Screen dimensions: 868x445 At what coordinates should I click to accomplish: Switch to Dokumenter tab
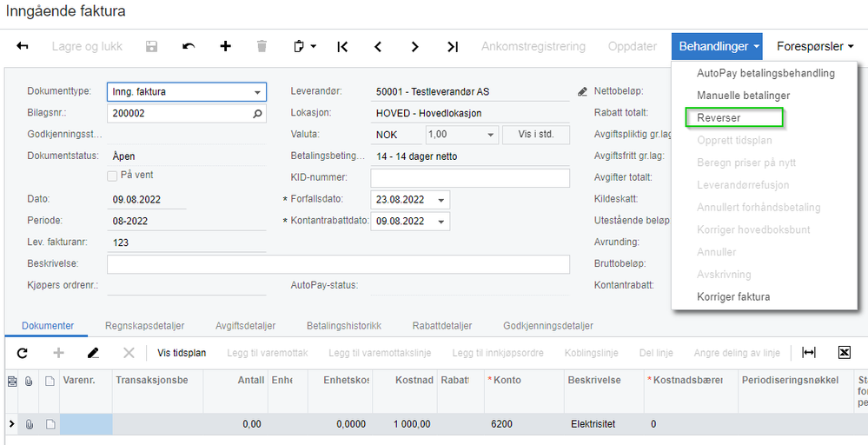click(48, 325)
